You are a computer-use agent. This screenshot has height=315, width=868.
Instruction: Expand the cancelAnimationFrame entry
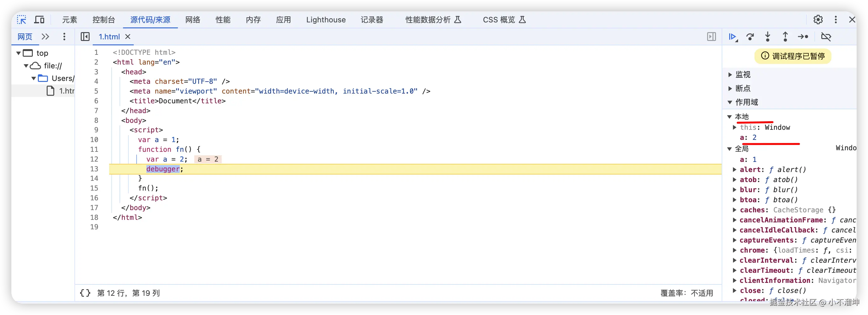(735, 220)
